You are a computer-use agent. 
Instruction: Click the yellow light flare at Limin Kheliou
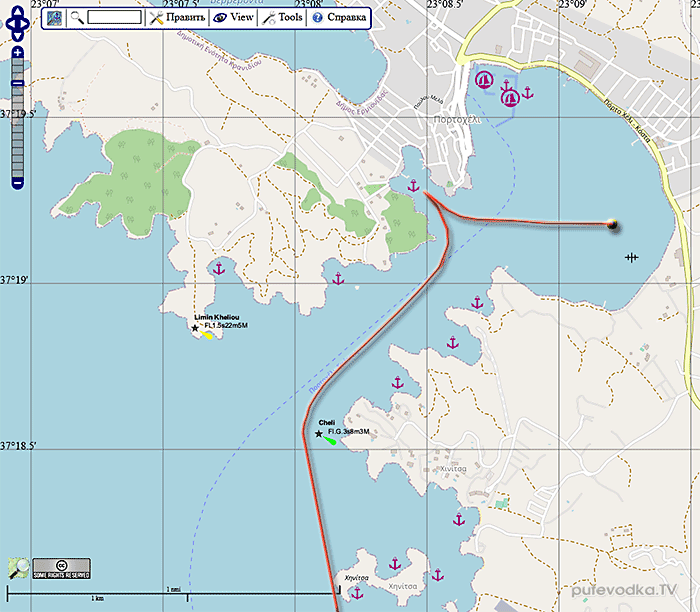[206, 334]
